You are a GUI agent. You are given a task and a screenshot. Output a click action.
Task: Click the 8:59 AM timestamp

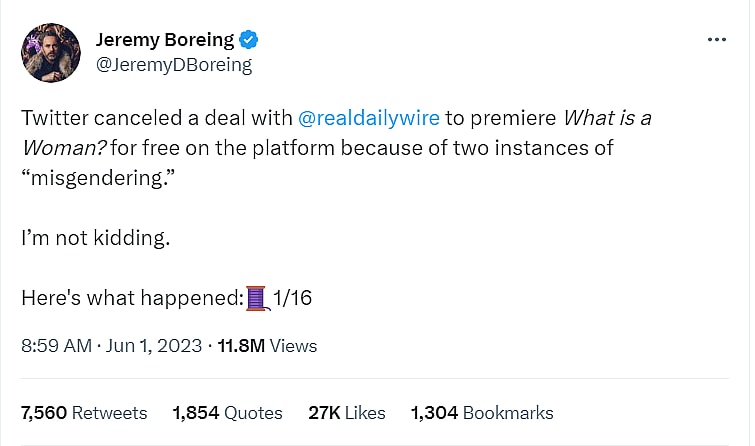(x=57, y=346)
